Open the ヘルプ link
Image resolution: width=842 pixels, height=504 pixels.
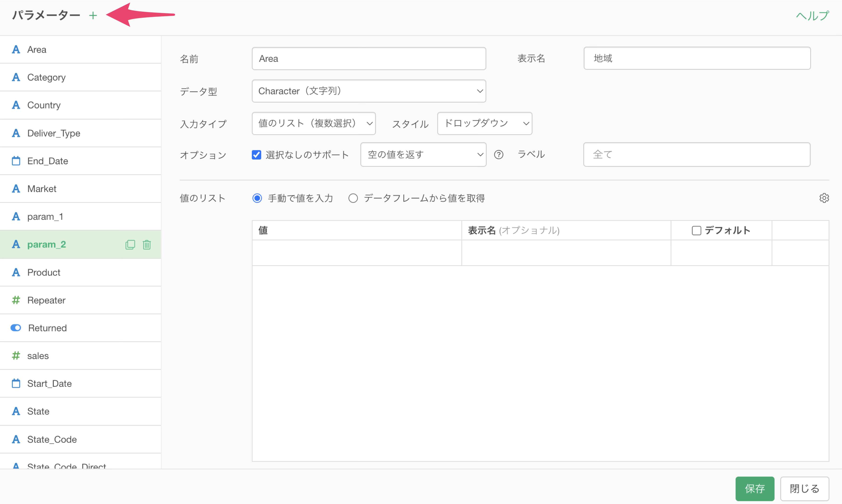coord(812,16)
